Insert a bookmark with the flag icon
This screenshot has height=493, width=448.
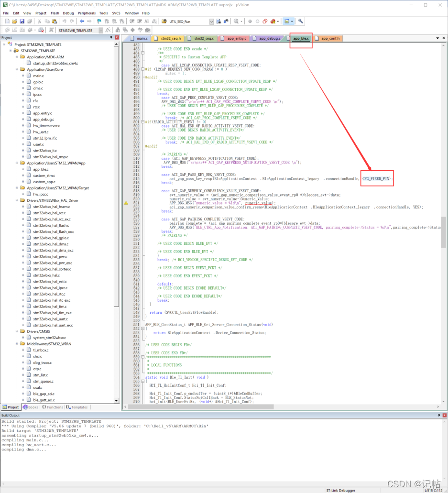(x=99, y=22)
